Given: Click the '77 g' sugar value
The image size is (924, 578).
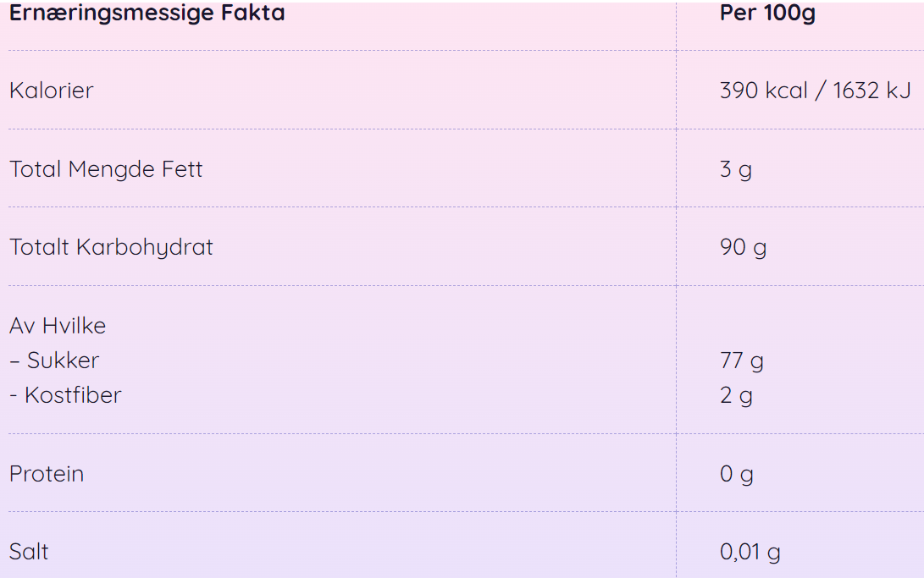Looking at the screenshot, I should coord(741,361).
